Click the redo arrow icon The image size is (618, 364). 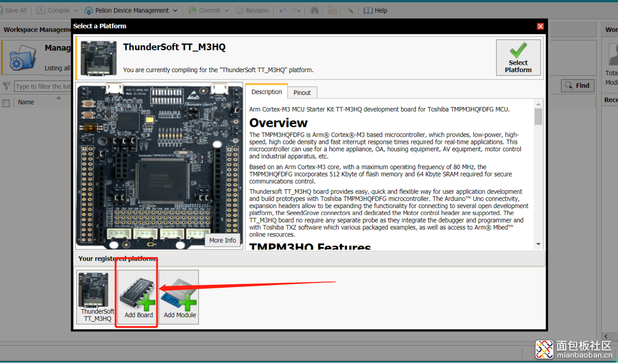click(x=296, y=10)
